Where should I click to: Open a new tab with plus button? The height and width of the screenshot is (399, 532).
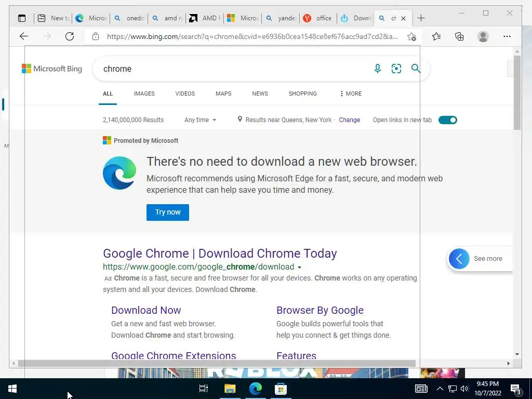coord(421,18)
